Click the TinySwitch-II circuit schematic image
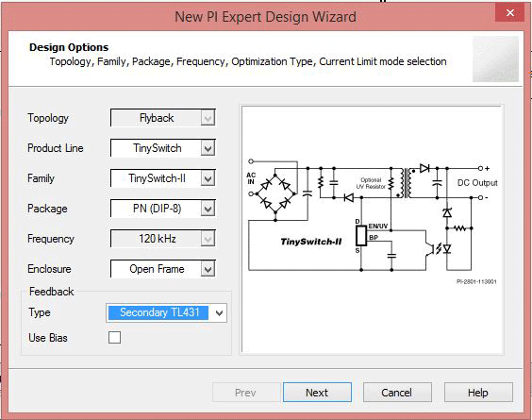The image size is (532, 420). (x=372, y=230)
